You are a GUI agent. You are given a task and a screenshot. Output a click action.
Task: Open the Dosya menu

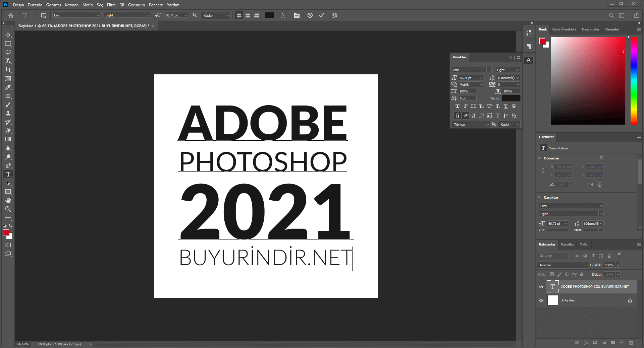(x=18, y=5)
